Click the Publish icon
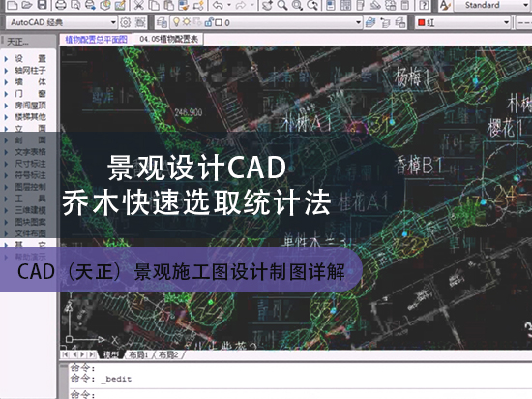This screenshot has width=532, height=399. pyautogui.click(x=90, y=5)
